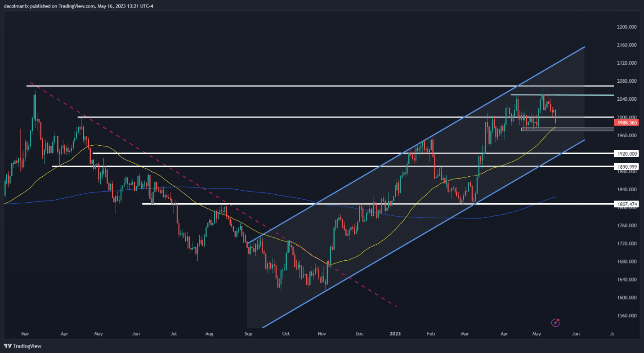Click the 1840.000 price axis label

[627, 189]
